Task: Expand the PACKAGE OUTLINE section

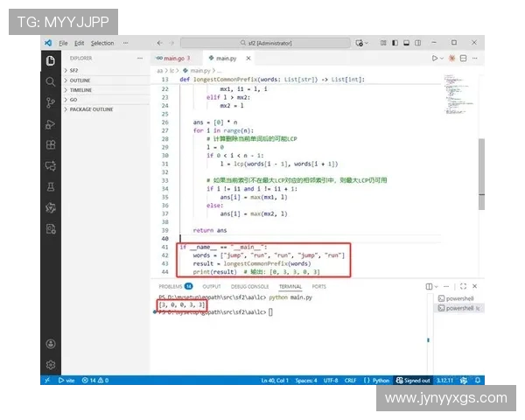Action: pos(90,109)
